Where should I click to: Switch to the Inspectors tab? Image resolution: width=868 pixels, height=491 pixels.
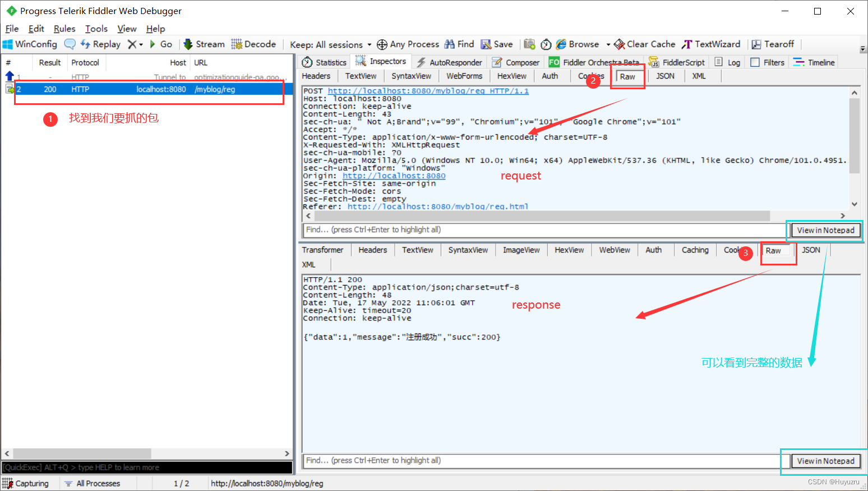(381, 61)
